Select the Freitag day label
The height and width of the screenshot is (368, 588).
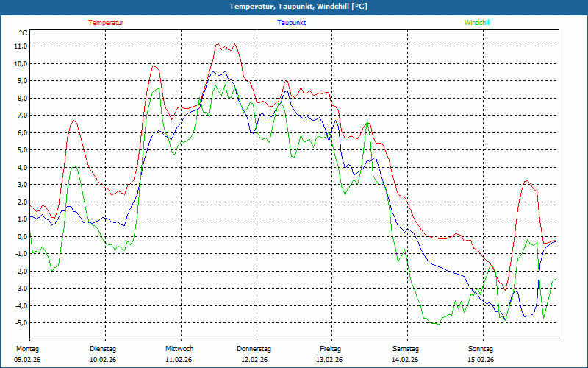pos(330,348)
